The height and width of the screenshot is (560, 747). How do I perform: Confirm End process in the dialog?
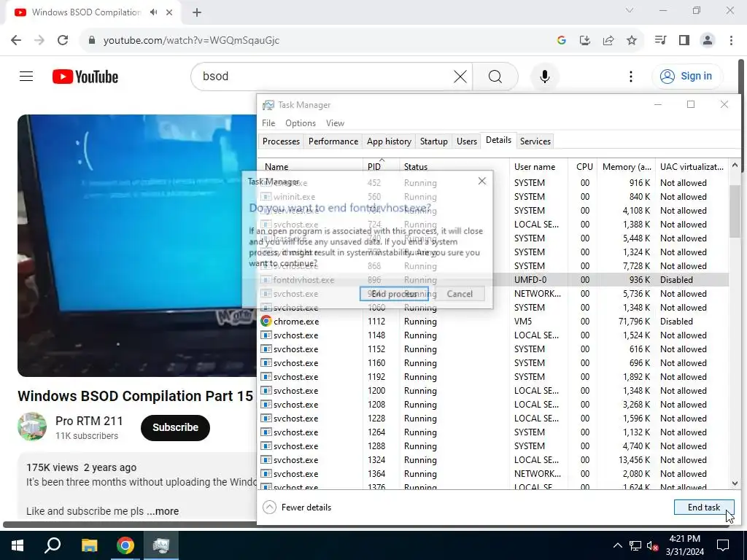click(x=394, y=294)
